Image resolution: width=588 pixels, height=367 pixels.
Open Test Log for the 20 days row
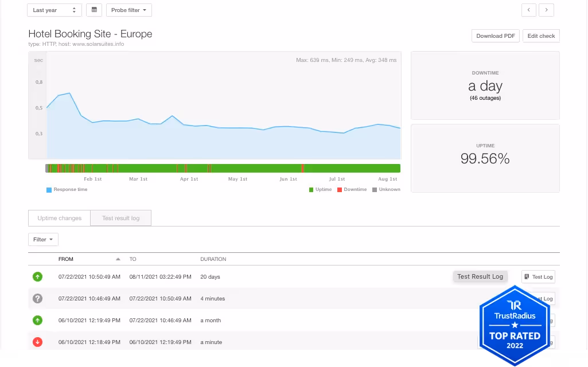[x=538, y=277]
